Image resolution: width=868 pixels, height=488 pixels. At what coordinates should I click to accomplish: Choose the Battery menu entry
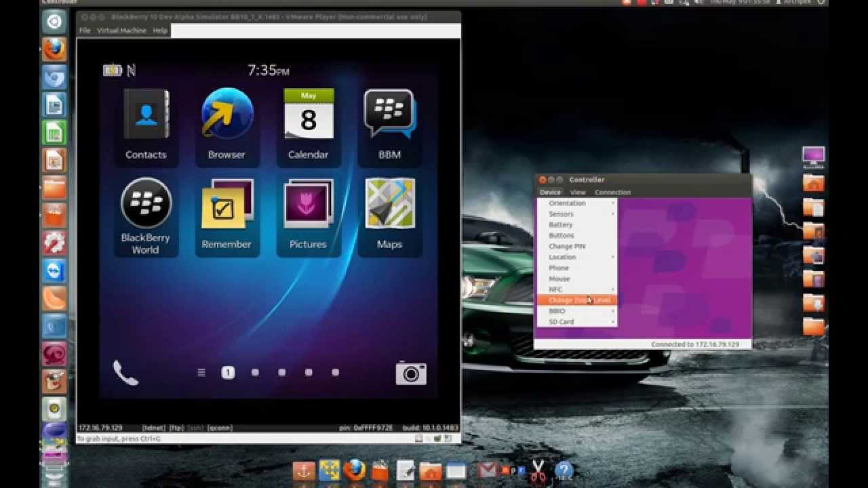coord(577,225)
